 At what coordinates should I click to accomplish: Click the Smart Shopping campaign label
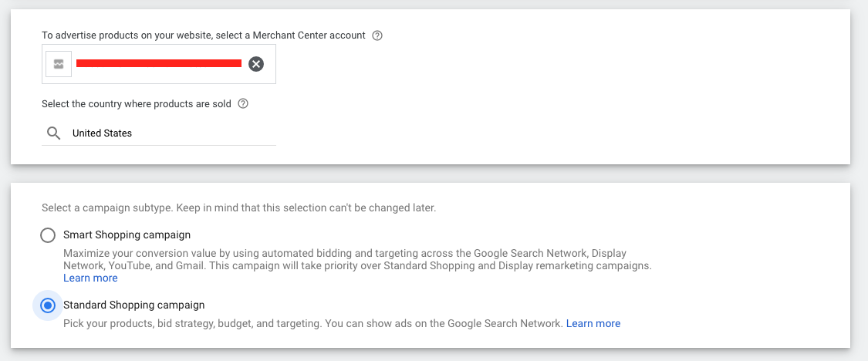pyautogui.click(x=127, y=234)
